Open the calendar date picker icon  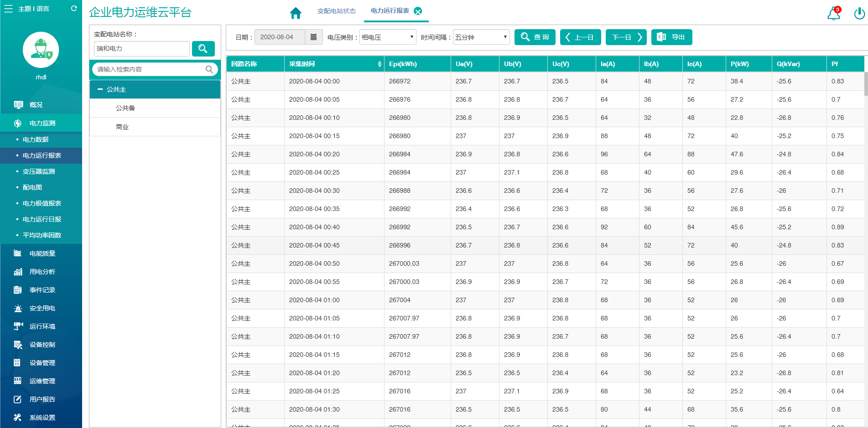click(x=313, y=37)
